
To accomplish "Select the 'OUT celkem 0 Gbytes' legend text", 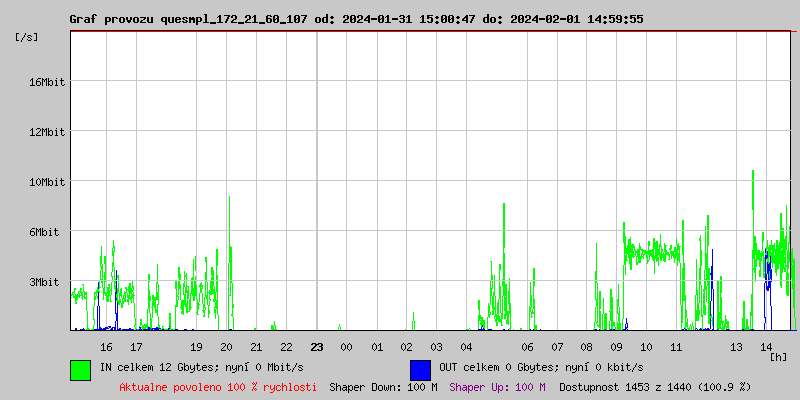I will click(x=541, y=368).
